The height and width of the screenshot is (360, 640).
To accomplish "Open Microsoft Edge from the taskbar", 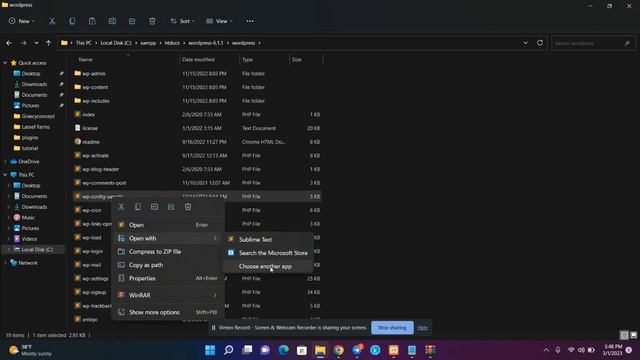I will [284, 350].
